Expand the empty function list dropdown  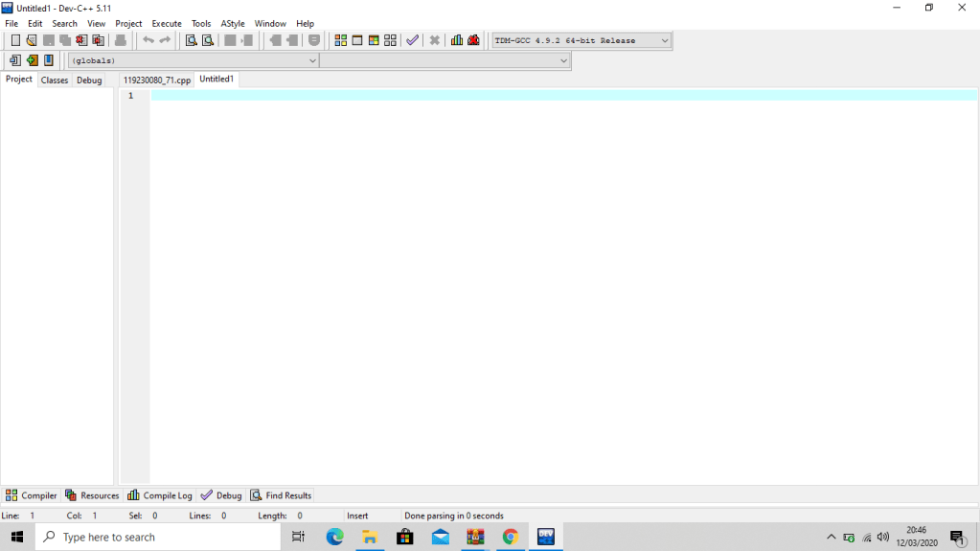tap(444, 60)
